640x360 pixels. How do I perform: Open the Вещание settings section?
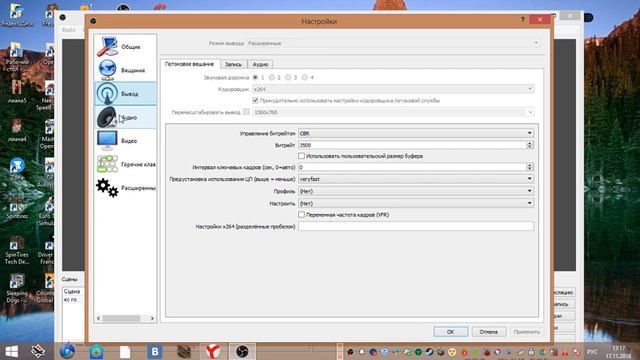125,70
